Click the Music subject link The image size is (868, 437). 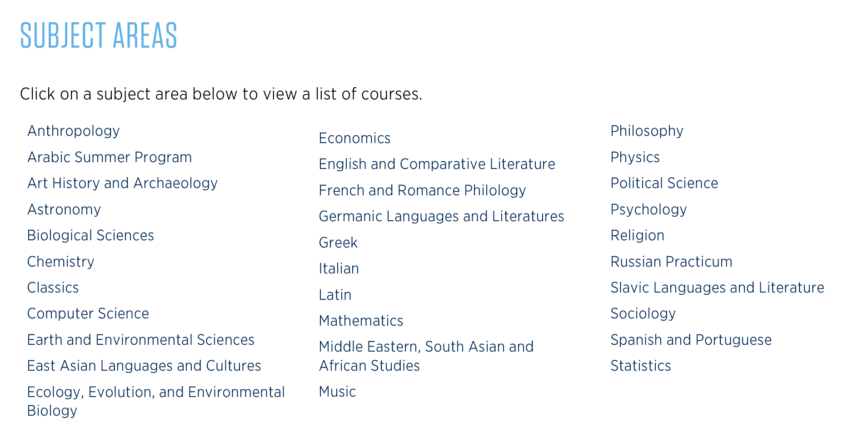click(338, 392)
